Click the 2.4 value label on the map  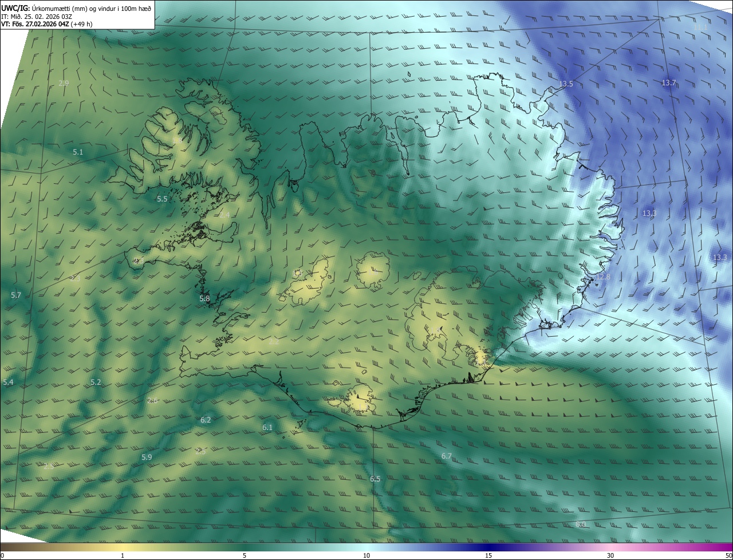pyautogui.click(x=224, y=215)
